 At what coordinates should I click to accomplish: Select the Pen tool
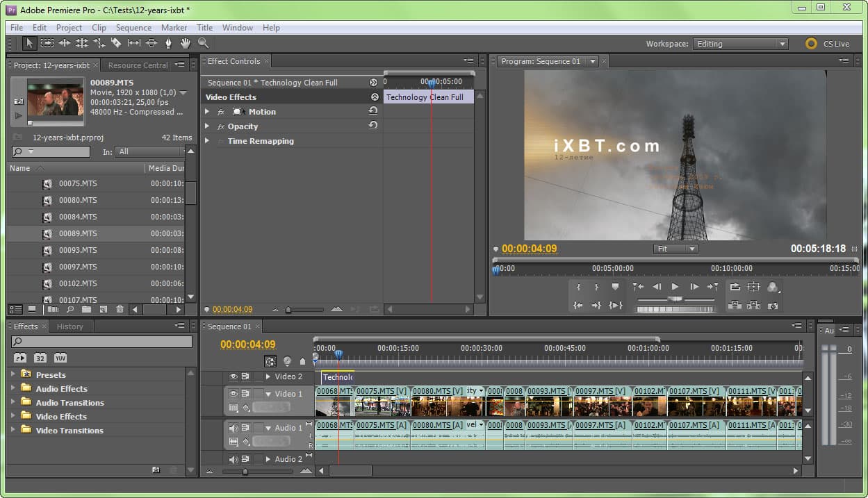168,43
